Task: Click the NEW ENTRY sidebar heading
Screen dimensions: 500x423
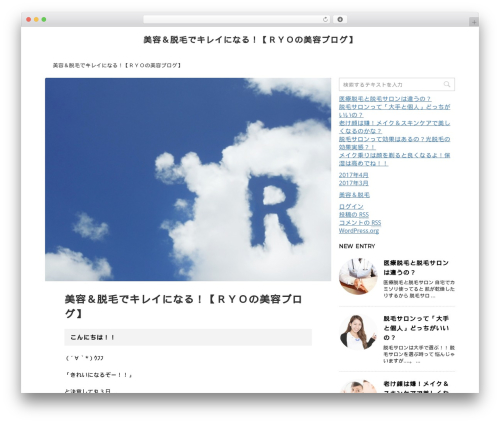Action: pos(357,246)
